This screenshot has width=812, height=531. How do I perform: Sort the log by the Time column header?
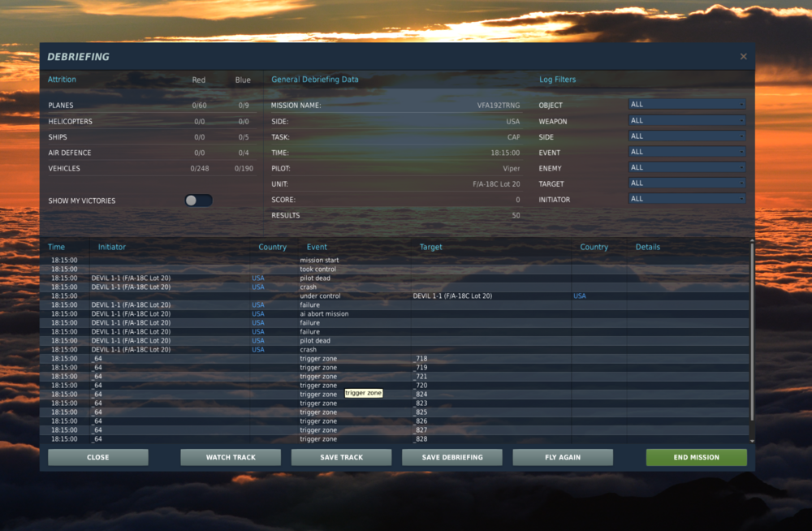(x=57, y=247)
